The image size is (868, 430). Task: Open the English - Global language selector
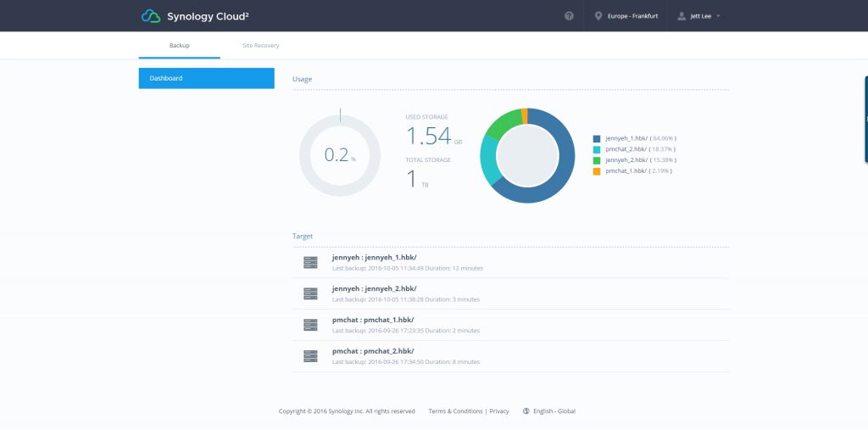(549, 411)
